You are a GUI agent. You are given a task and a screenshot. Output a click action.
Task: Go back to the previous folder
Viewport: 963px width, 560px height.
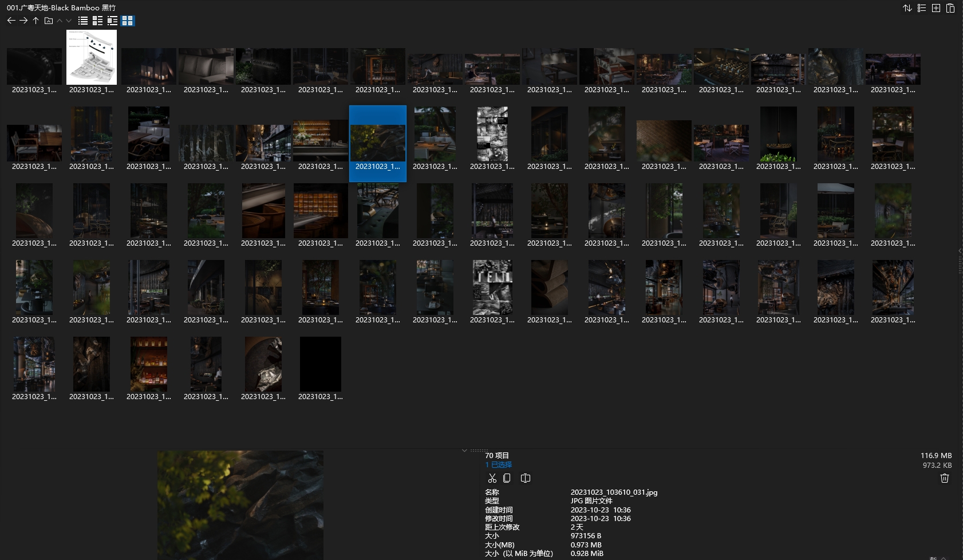[x=11, y=21]
